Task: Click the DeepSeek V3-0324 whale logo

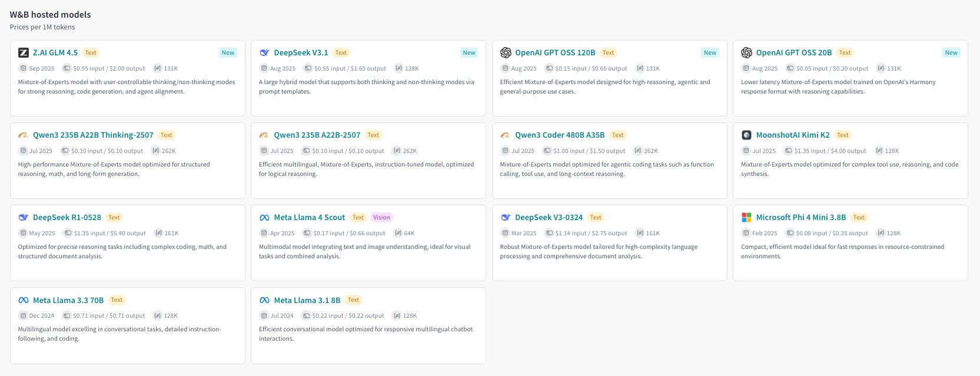Action: pos(506,217)
